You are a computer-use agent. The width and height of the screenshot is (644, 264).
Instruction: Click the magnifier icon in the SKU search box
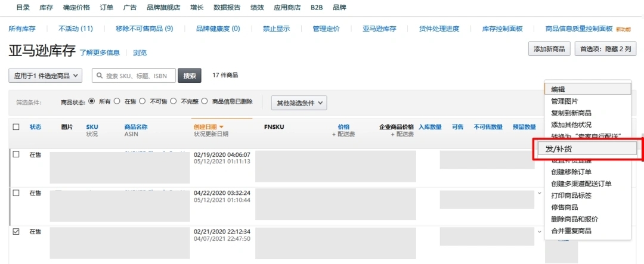tap(100, 76)
